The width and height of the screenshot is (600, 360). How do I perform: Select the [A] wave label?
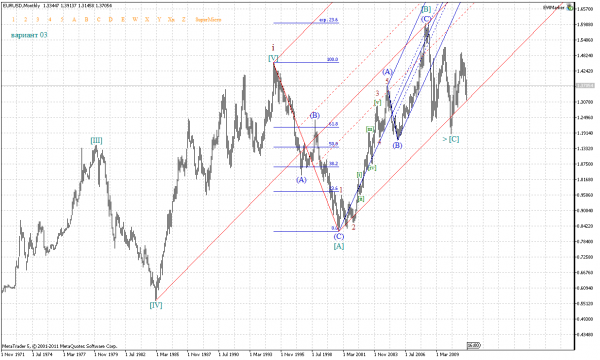tap(339, 246)
